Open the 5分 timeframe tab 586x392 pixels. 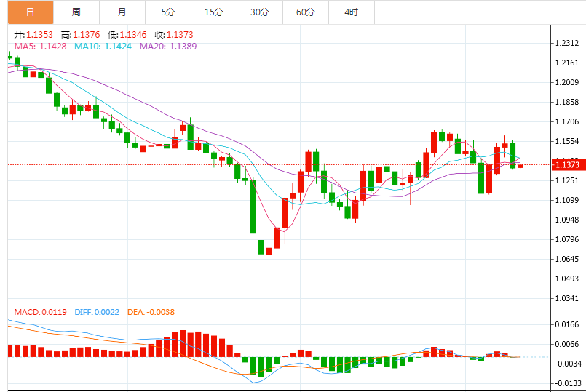coord(168,12)
